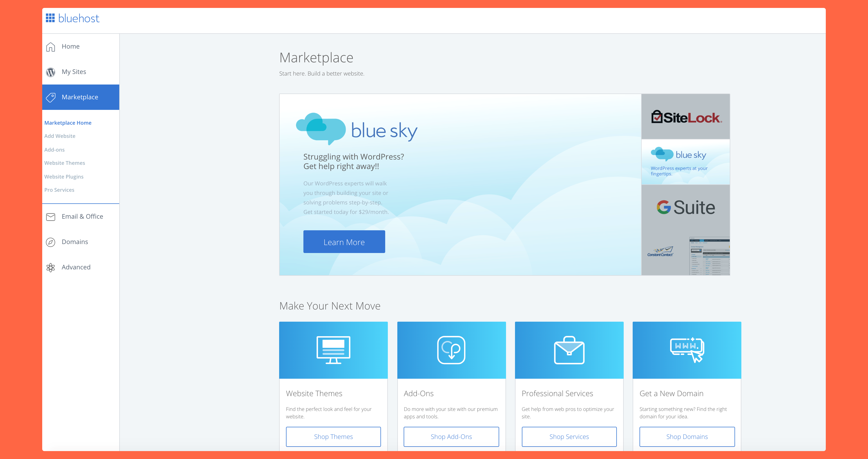This screenshot has width=868, height=459.
Task: Click the atom icon beside Advanced
Action: coord(51,268)
